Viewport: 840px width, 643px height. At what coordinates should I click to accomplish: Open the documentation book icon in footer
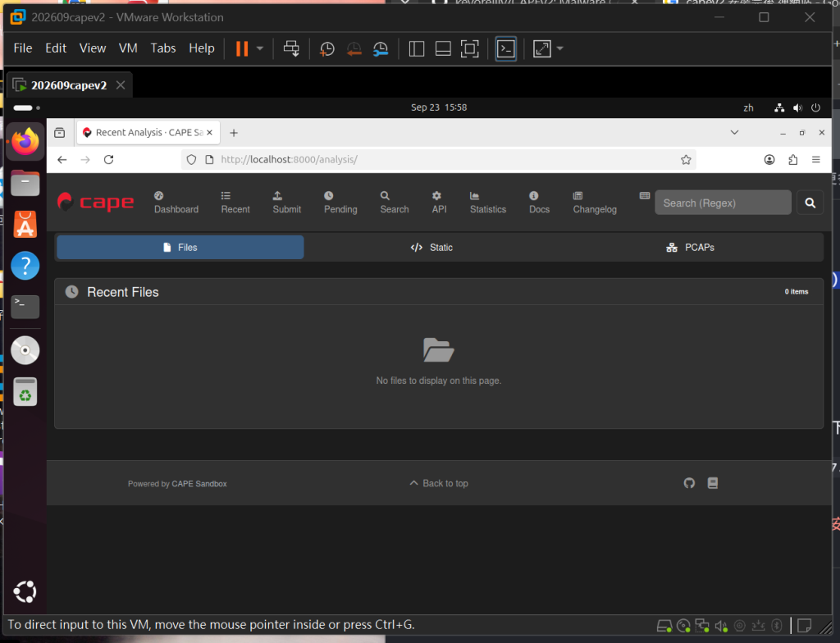[x=713, y=483]
